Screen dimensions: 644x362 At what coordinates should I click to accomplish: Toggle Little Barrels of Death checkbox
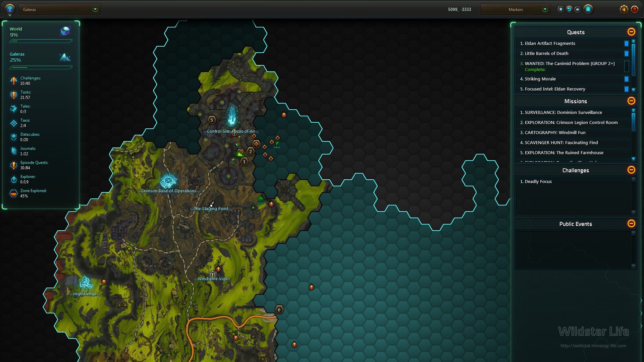(626, 54)
